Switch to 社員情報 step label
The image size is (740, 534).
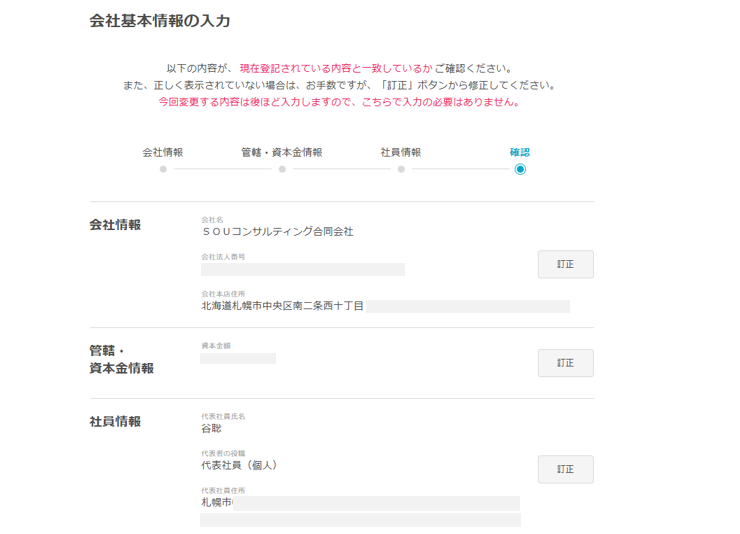pyautogui.click(x=401, y=152)
